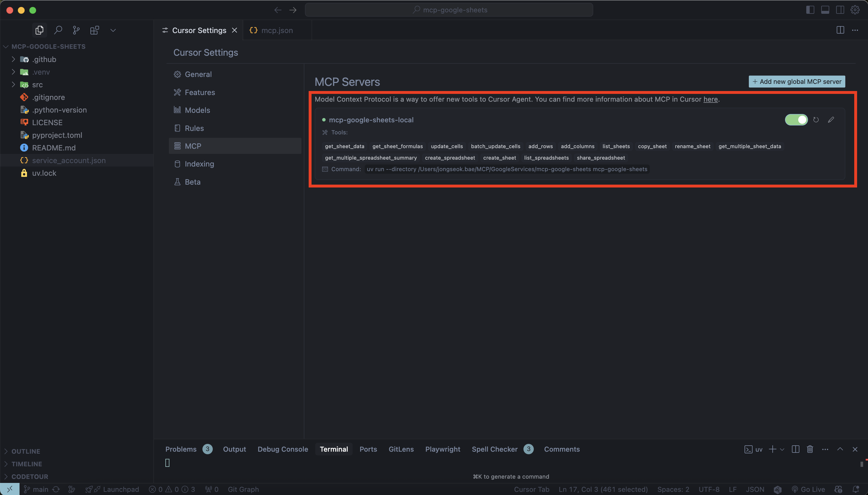This screenshot has width=868, height=495.
Task: Open the uv.lock file
Action: [x=44, y=173]
